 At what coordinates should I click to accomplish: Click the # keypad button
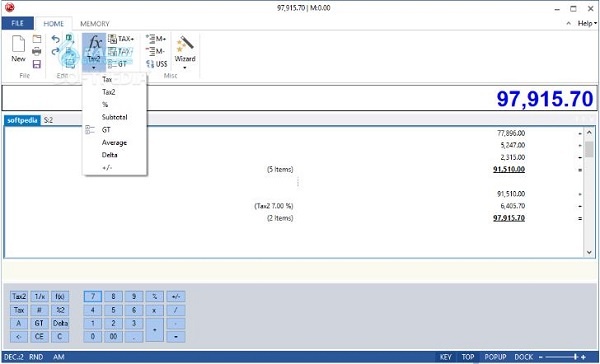tap(39, 310)
